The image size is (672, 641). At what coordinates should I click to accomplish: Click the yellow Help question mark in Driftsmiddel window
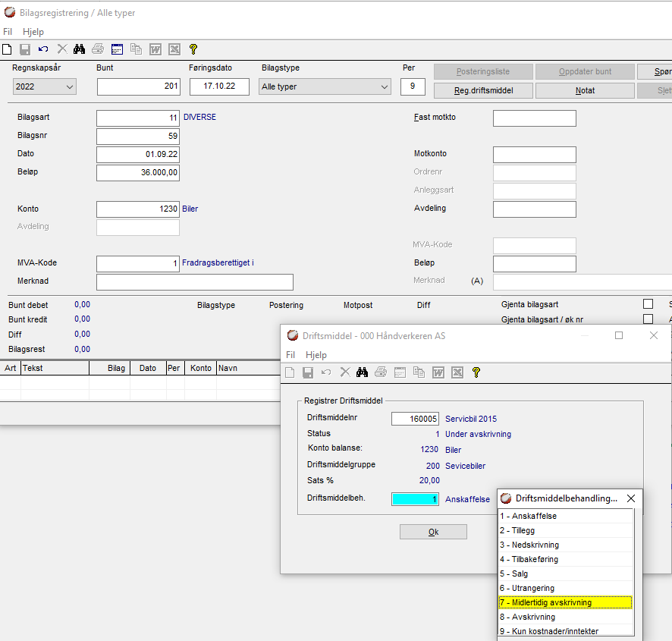click(476, 372)
